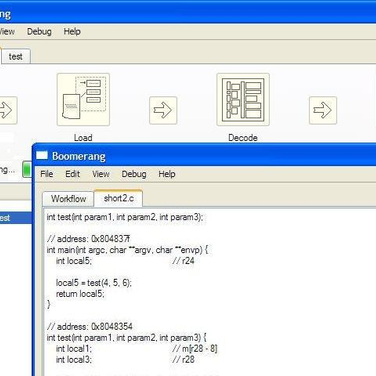Click the line 'int local5;'
Image resolution: width=376 pixels, height=376 pixels.
[74, 261]
